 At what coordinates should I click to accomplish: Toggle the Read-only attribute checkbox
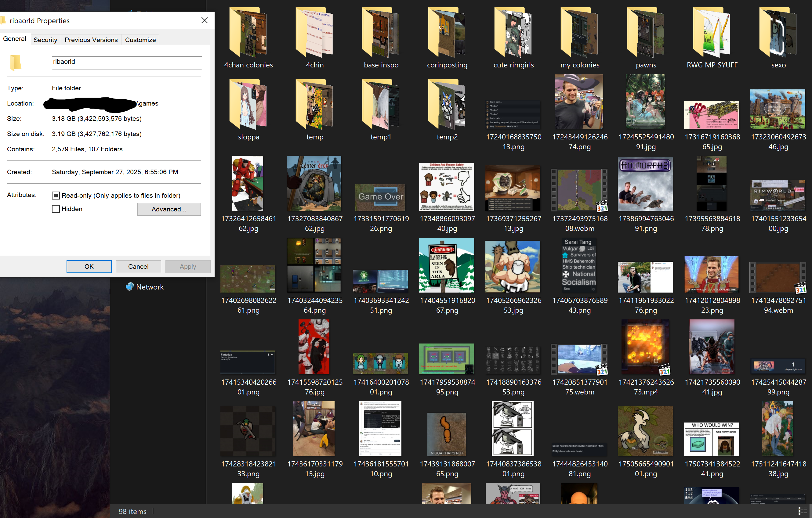[56, 196]
